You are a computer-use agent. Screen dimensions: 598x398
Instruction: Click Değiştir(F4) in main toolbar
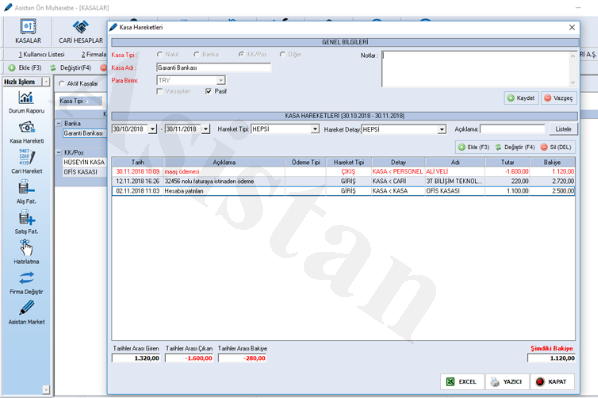(71, 68)
